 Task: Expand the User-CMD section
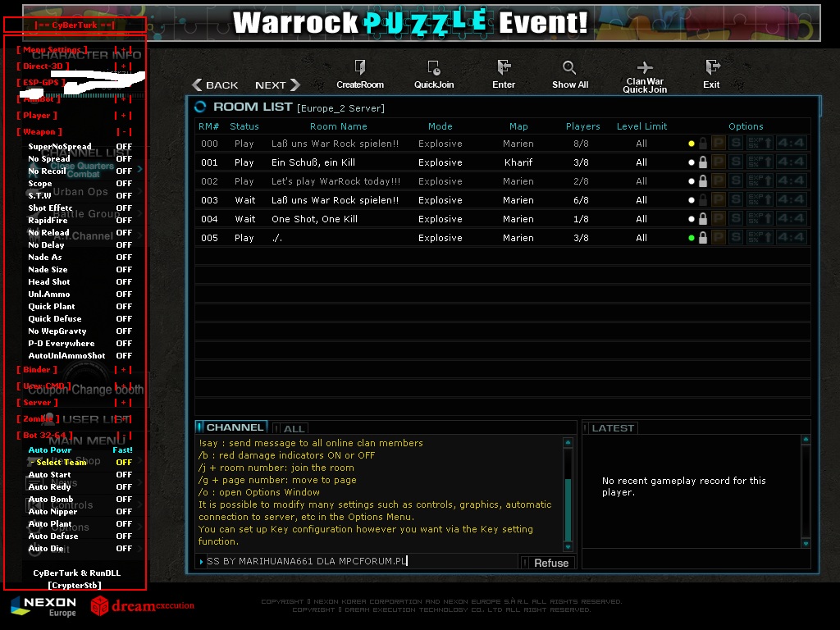click(123, 386)
